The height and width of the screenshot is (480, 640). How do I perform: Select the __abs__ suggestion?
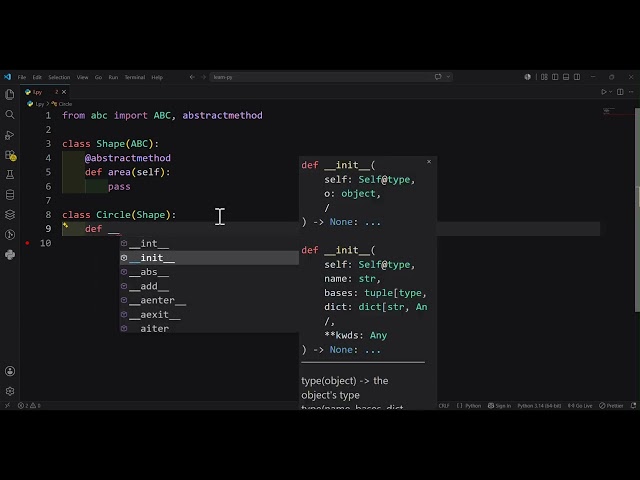209,272
